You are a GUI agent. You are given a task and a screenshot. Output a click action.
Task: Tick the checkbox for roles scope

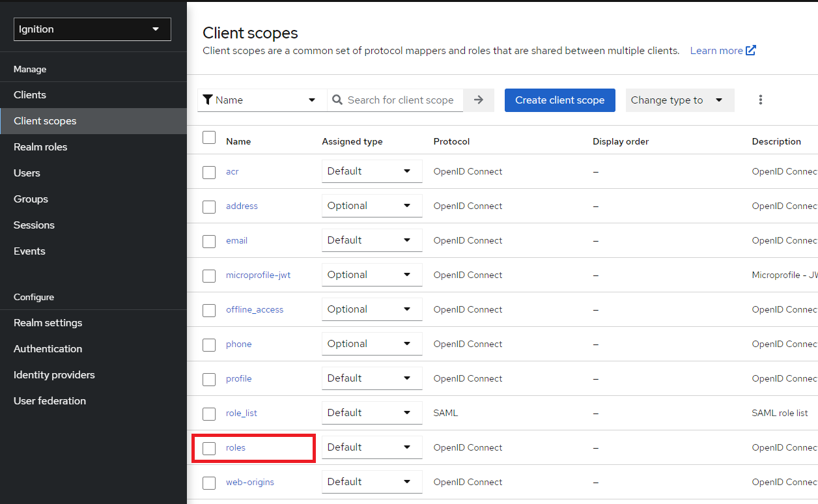[209, 448]
